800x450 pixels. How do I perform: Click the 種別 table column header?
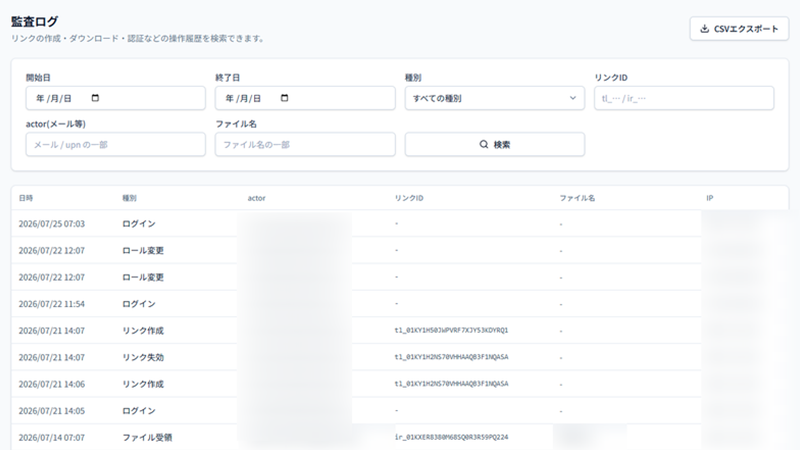pos(129,198)
